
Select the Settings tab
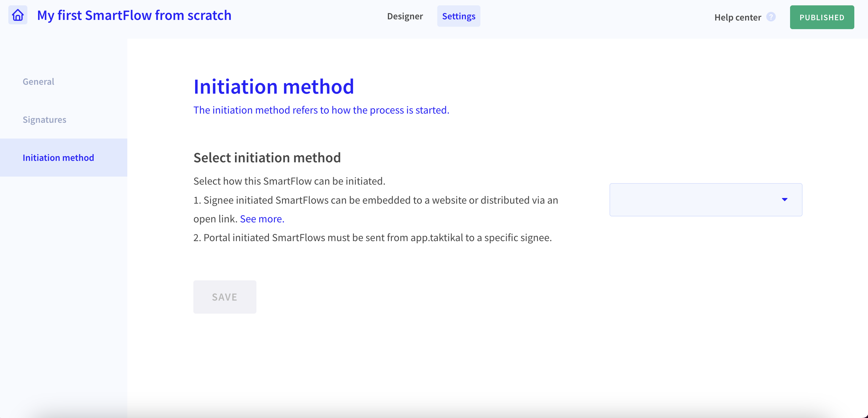point(458,16)
